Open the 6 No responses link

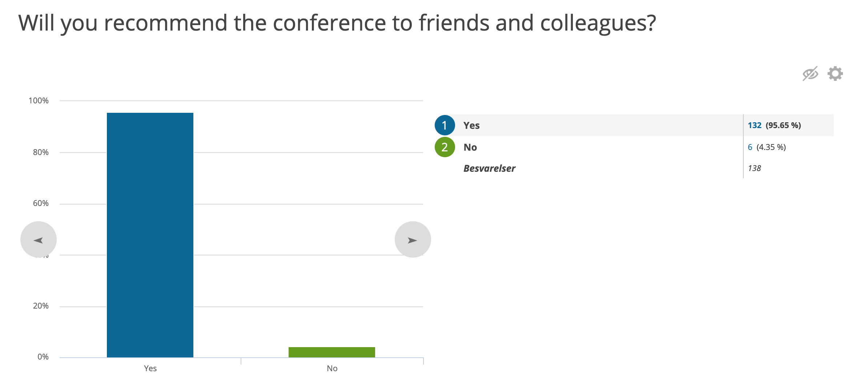coord(750,147)
